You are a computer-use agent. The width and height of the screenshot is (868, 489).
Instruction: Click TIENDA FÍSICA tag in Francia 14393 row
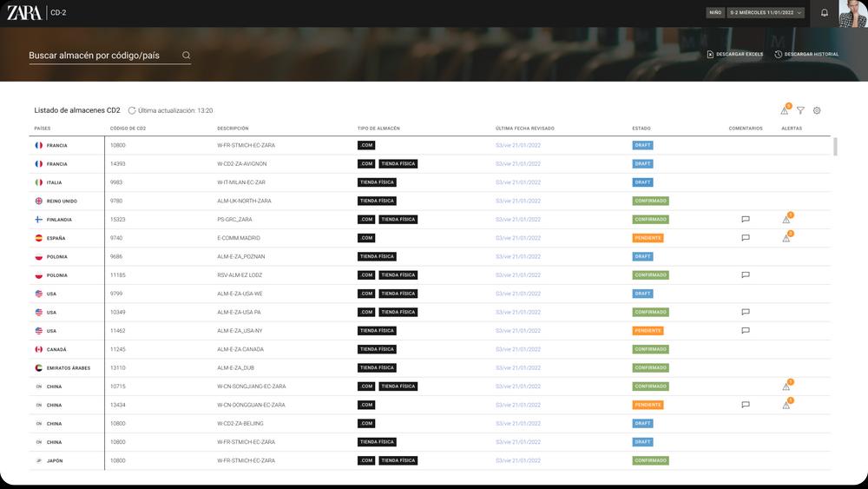pyautogui.click(x=398, y=164)
